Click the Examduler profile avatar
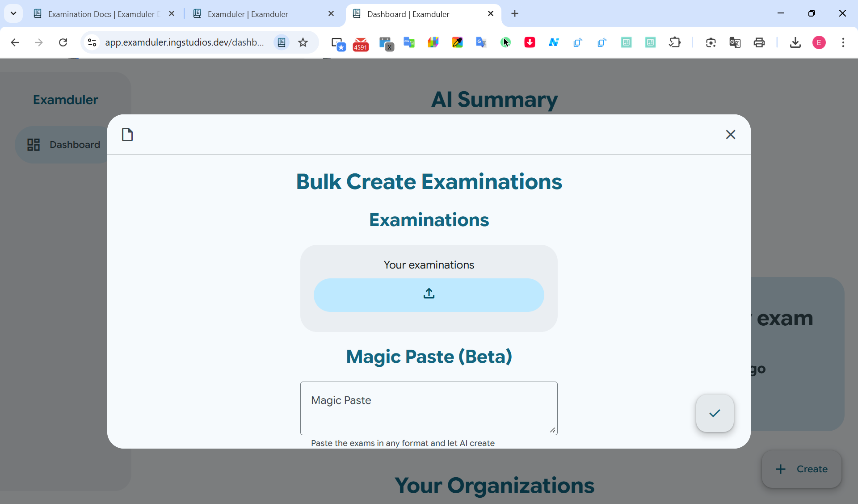The height and width of the screenshot is (504, 858). point(820,42)
